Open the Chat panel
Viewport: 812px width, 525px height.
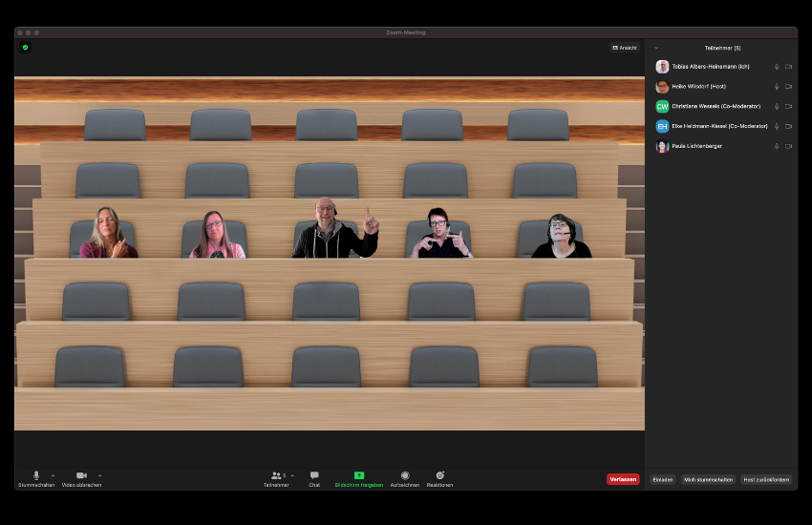[x=314, y=479]
